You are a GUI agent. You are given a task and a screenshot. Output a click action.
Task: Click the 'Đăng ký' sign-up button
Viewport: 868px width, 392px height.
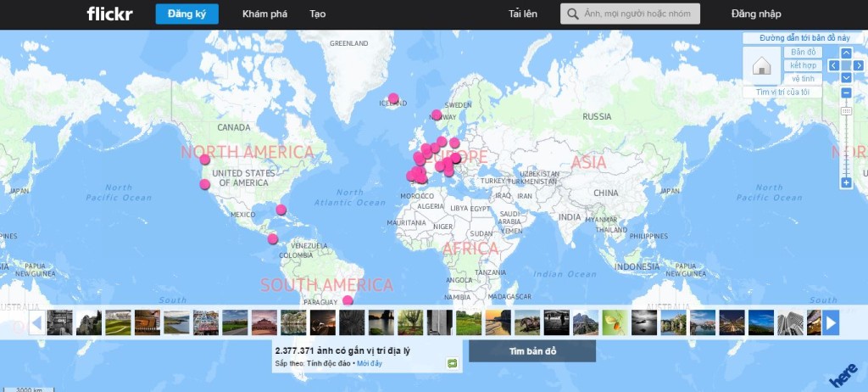(186, 14)
